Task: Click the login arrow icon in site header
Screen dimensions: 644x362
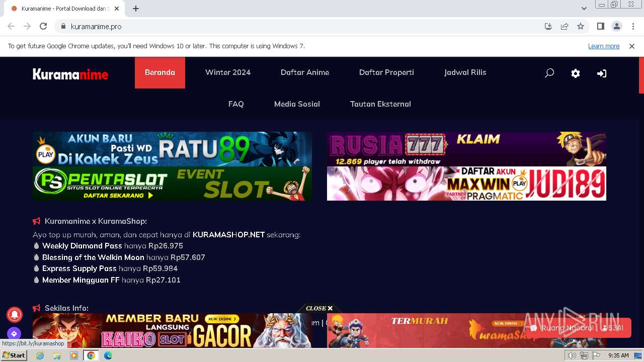Action: click(x=602, y=73)
